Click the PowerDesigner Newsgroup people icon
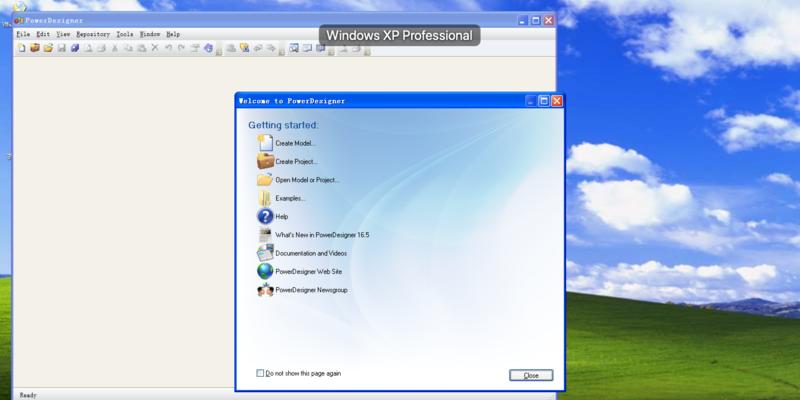 click(265, 290)
